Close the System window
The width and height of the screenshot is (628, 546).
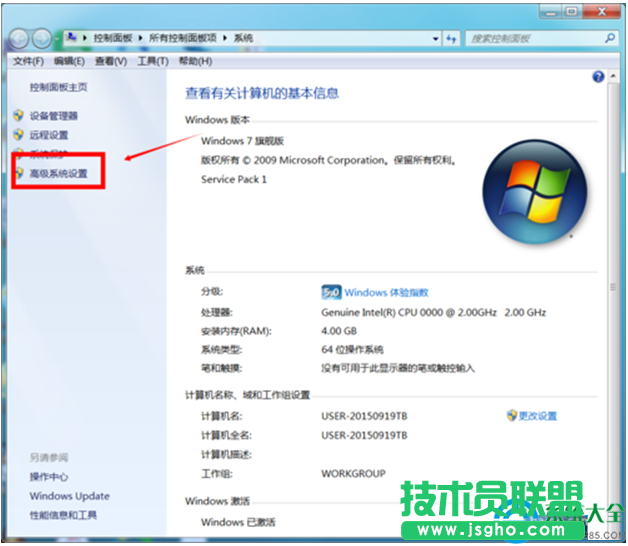point(602,12)
